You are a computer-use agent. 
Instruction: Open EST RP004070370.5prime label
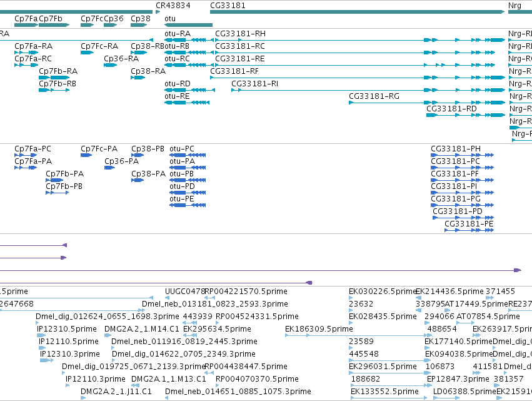click(x=257, y=379)
